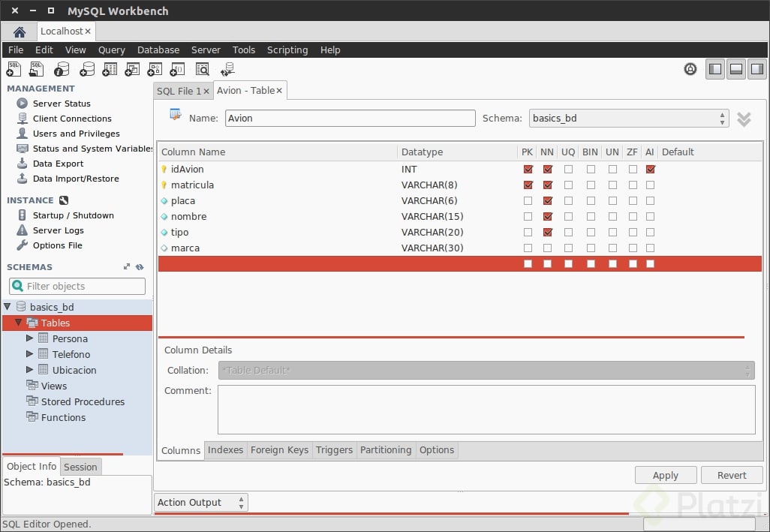
Task: Refresh the schemas list icon
Action: point(140,267)
